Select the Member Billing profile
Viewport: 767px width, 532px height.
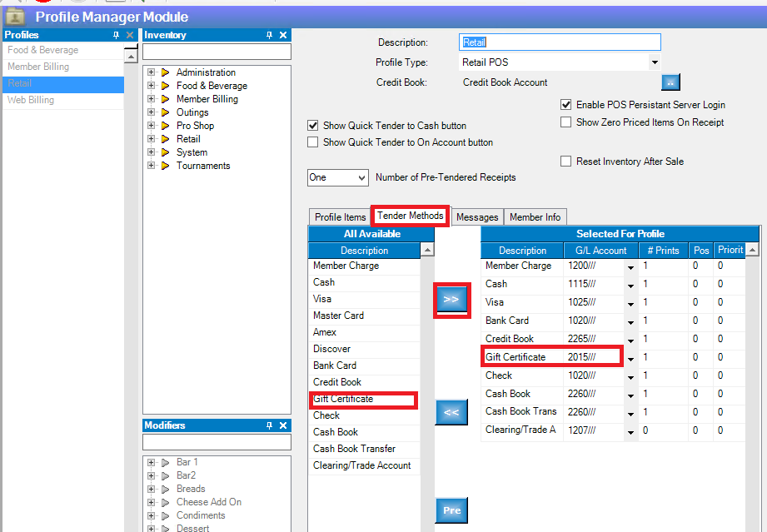(38, 67)
